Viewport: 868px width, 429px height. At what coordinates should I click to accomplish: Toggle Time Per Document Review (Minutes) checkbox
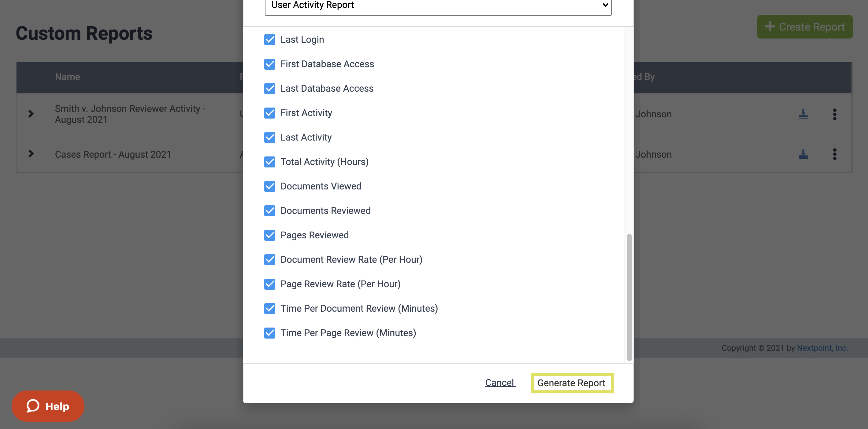(269, 308)
